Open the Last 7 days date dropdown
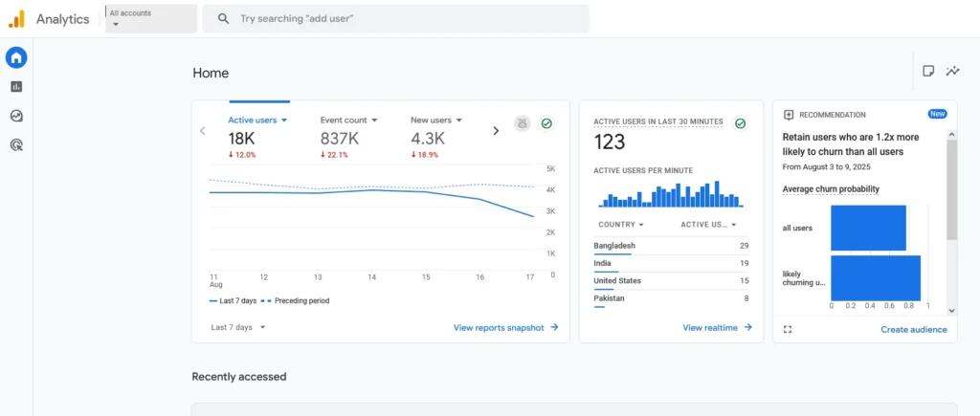The height and width of the screenshot is (416, 980). (x=238, y=327)
